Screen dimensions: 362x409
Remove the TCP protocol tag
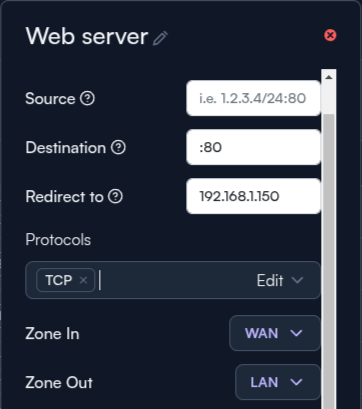pos(83,280)
